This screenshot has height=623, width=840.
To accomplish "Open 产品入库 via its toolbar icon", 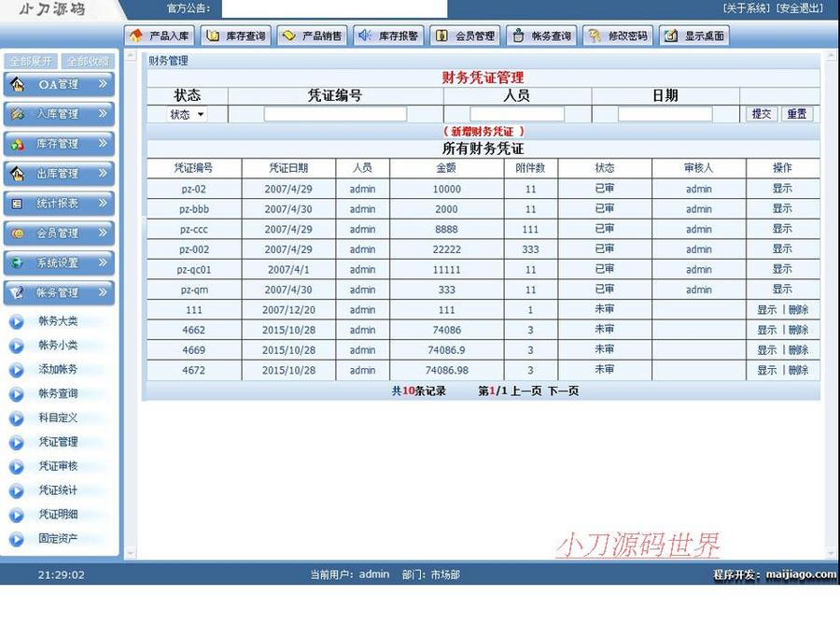I will pyautogui.click(x=136, y=35).
